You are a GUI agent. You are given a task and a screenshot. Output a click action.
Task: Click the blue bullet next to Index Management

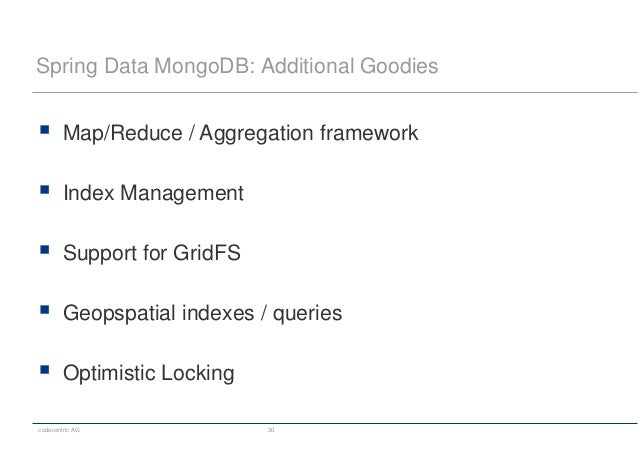pos(45,190)
